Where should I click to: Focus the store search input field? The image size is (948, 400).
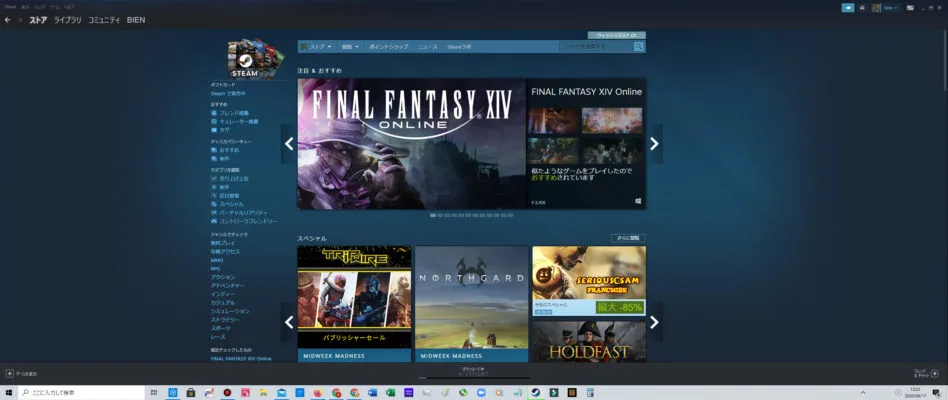click(x=596, y=47)
